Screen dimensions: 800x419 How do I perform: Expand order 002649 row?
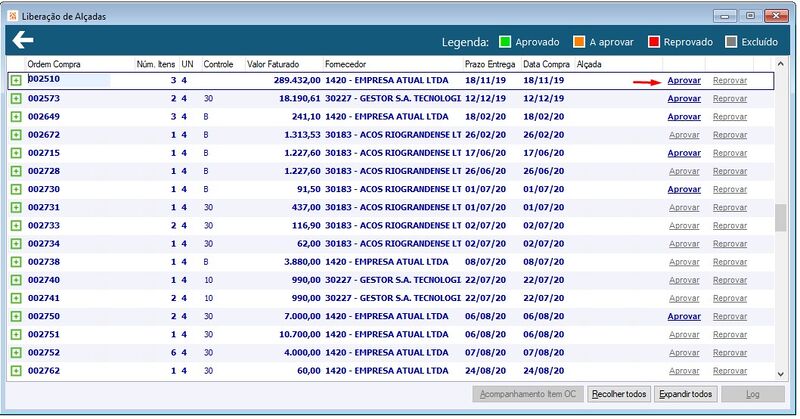[16, 117]
